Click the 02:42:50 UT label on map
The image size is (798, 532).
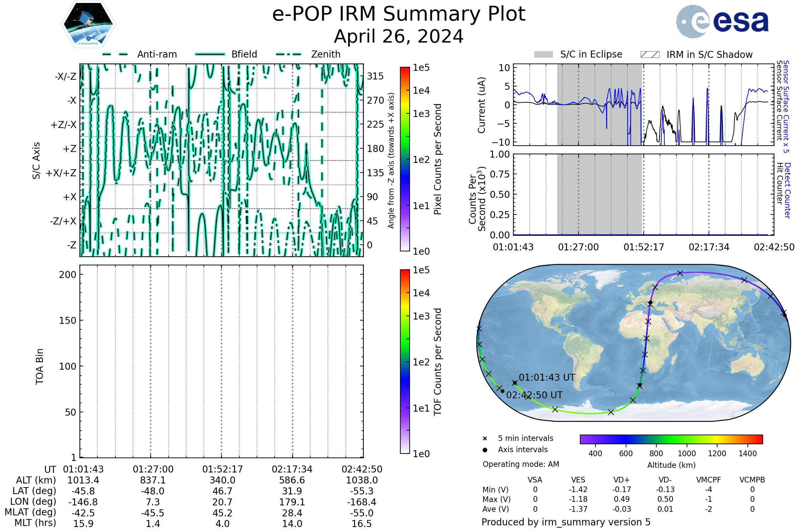pos(534,395)
